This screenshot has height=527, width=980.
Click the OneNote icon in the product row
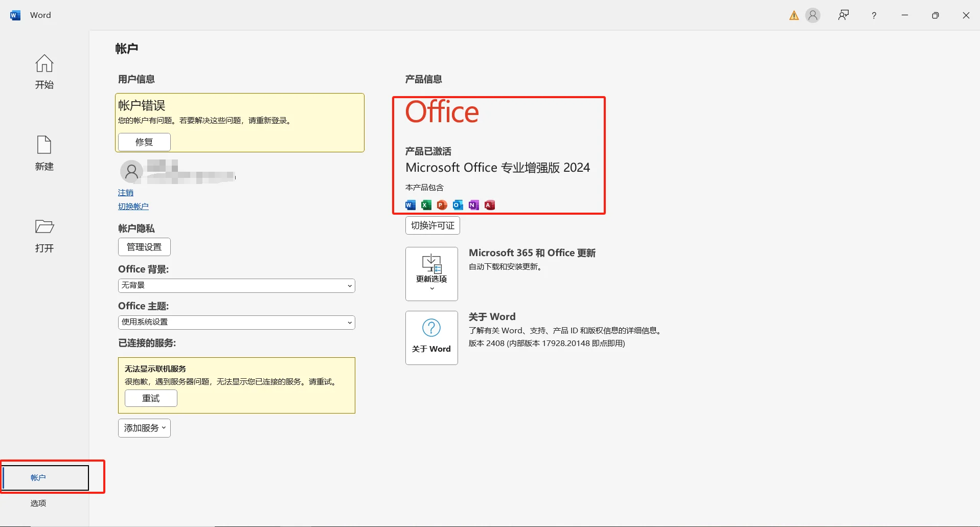pos(473,204)
